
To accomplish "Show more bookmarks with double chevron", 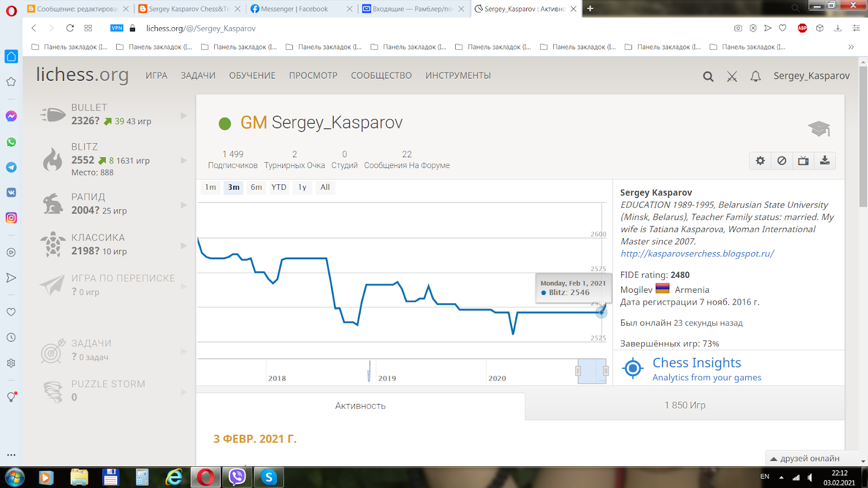I will (x=851, y=47).
